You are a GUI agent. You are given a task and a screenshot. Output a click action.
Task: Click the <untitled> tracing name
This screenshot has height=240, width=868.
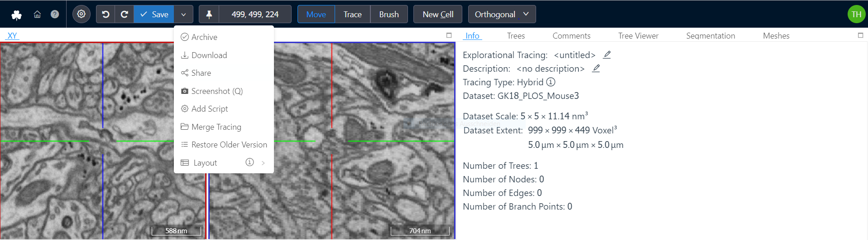tap(575, 55)
